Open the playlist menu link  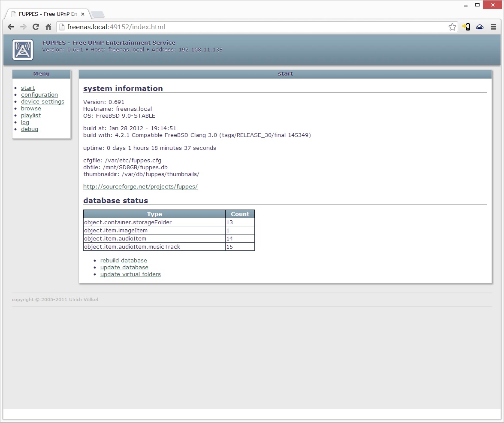[x=31, y=115]
